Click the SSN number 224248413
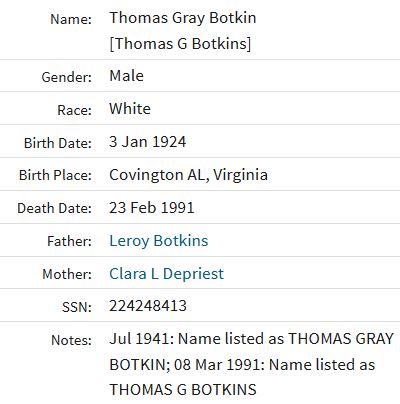Viewport: 400px width, 404px height. [x=148, y=306]
